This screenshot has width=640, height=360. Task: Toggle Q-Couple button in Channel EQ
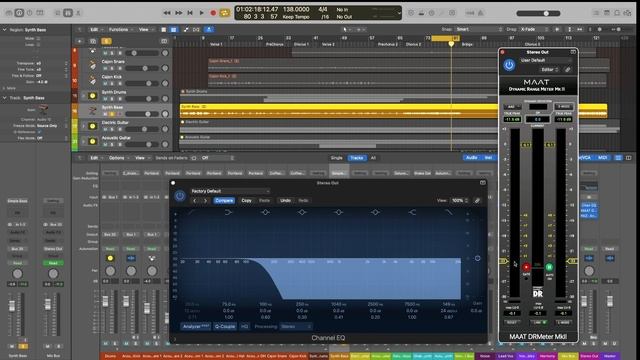(x=225, y=327)
